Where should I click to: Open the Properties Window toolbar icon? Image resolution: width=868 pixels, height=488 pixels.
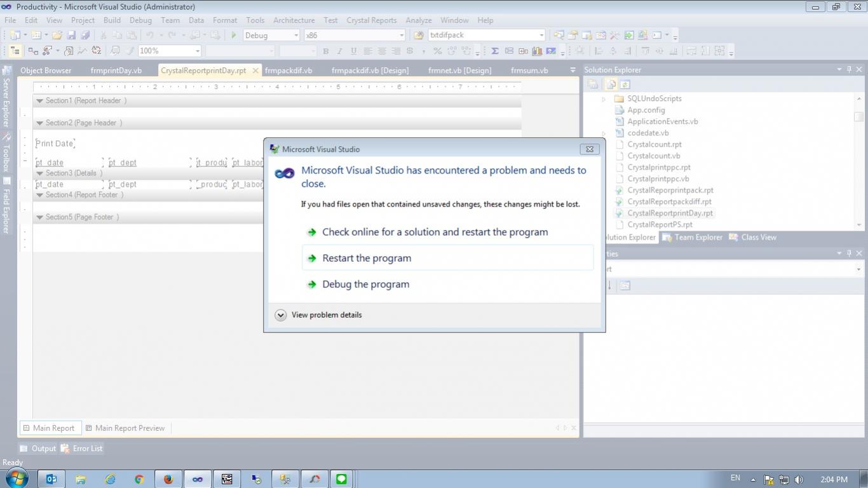tap(572, 35)
